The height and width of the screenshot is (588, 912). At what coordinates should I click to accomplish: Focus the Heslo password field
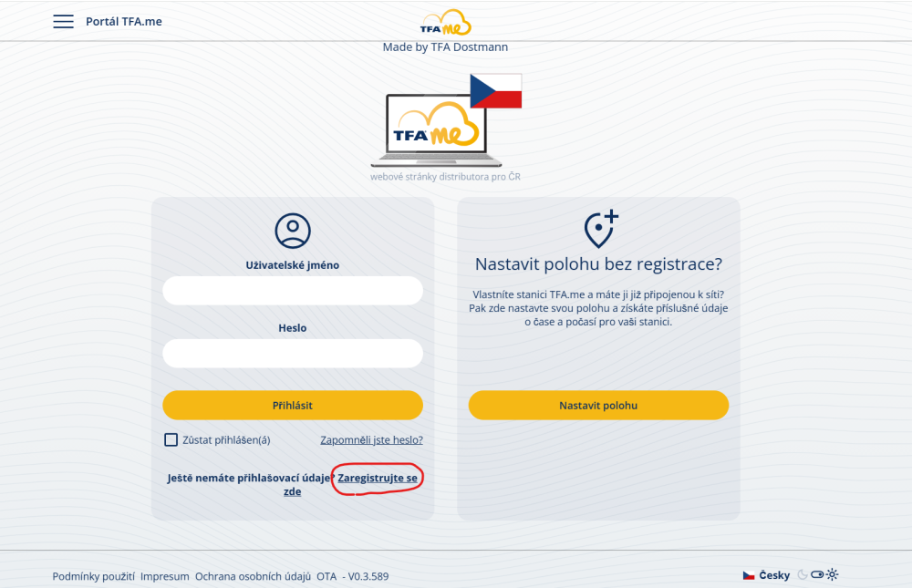(x=293, y=354)
